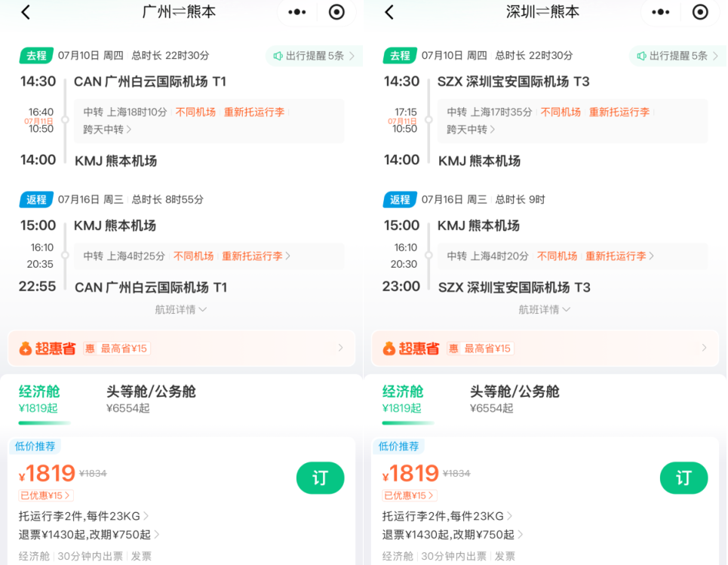Click speaker icon for 出行提醒 on 深圳 page

(x=641, y=56)
